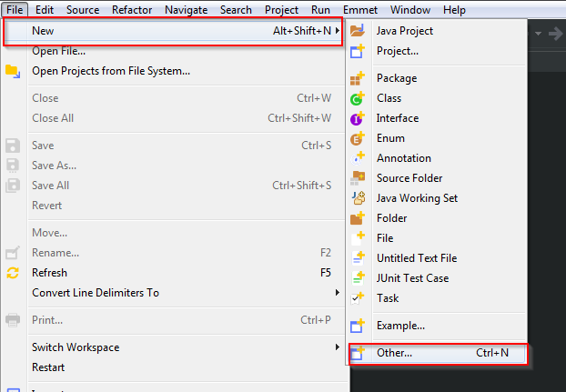566x392 pixels.
Task: Click the Java Project icon
Action: (358, 31)
